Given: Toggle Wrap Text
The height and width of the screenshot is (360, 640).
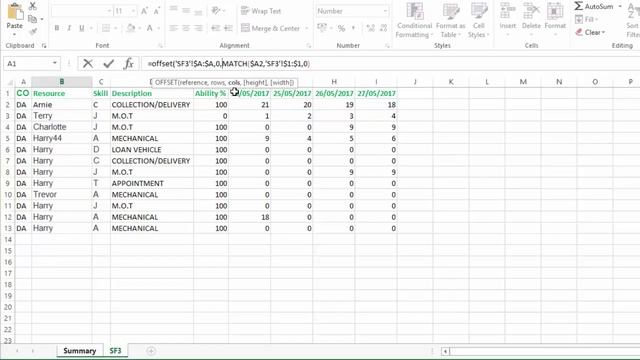Looking at the screenshot, I should [x=261, y=11].
